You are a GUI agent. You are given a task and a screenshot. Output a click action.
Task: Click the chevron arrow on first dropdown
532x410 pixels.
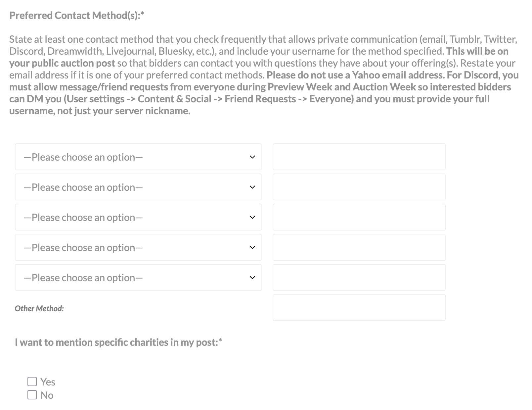(252, 157)
